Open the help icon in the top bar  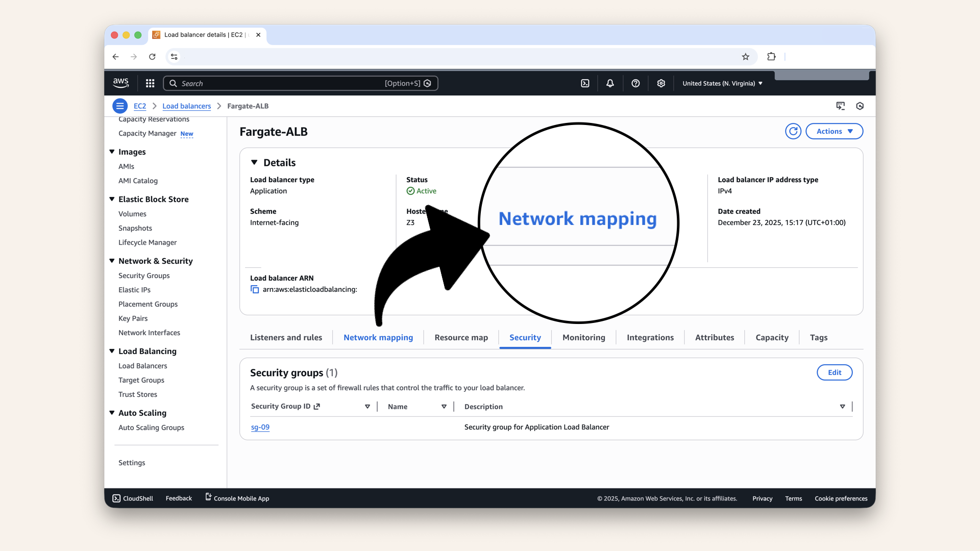635,83
